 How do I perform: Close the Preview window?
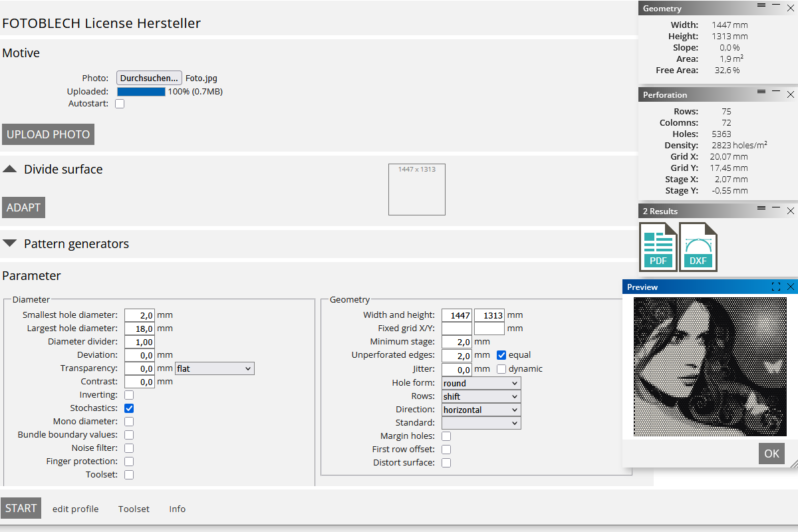pyautogui.click(x=791, y=287)
